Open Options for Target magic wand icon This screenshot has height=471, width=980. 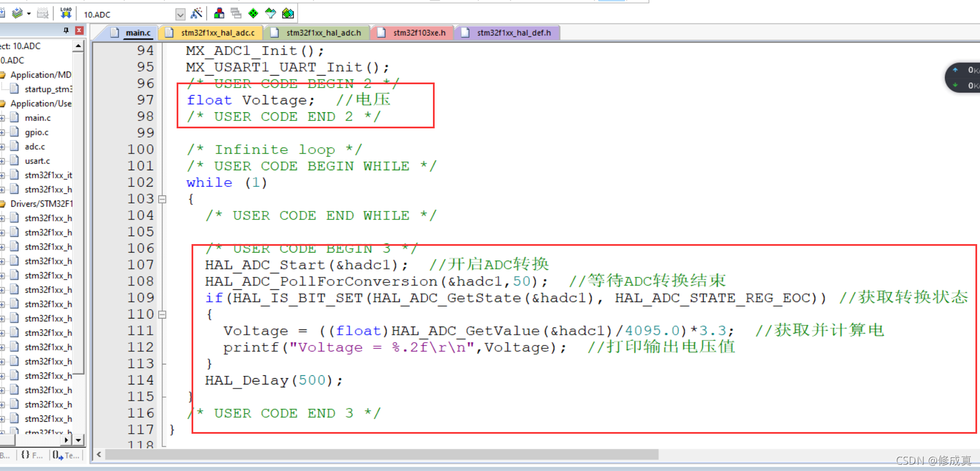pos(196,13)
